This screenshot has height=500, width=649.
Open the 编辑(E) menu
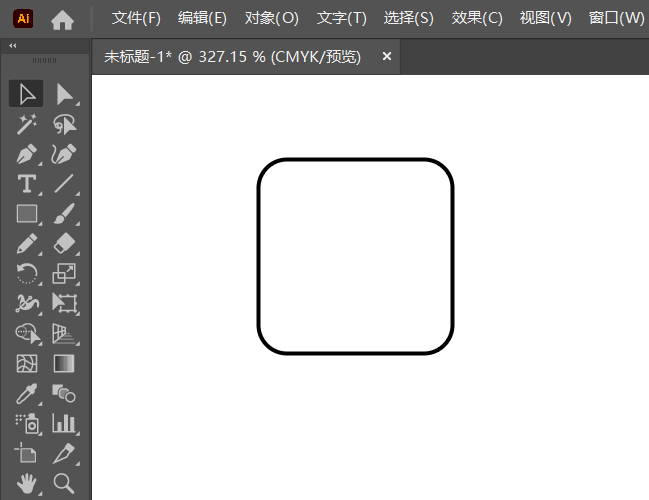pos(202,18)
